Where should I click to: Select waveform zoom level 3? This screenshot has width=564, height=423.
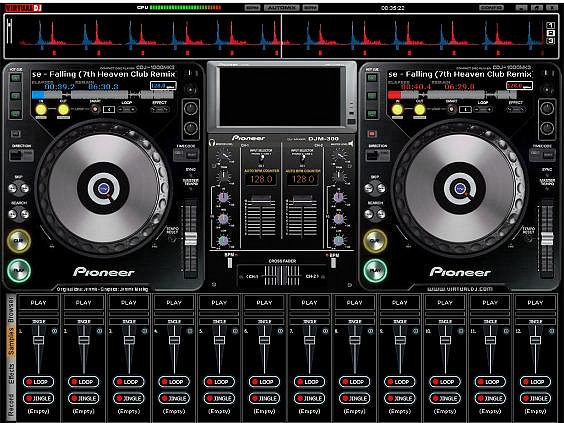550,41
